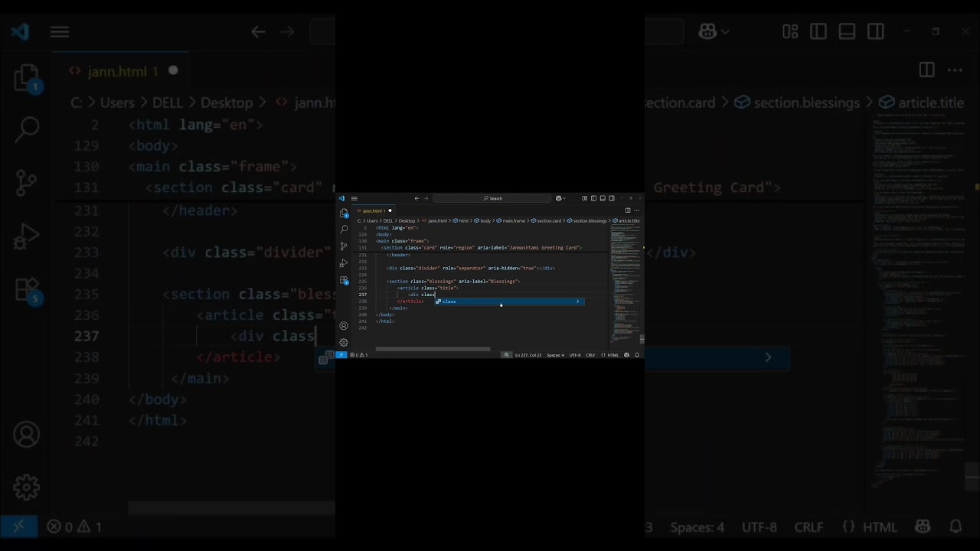Image resolution: width=980 pixels, height=551 pixels.
Task: Open the article.title breadcrumb
Action: (x=626, y=220)
